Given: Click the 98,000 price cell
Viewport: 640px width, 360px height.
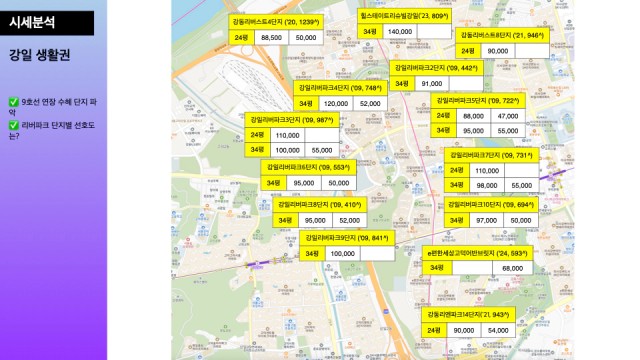Looking at the screenshot, I should pos(487,185).
